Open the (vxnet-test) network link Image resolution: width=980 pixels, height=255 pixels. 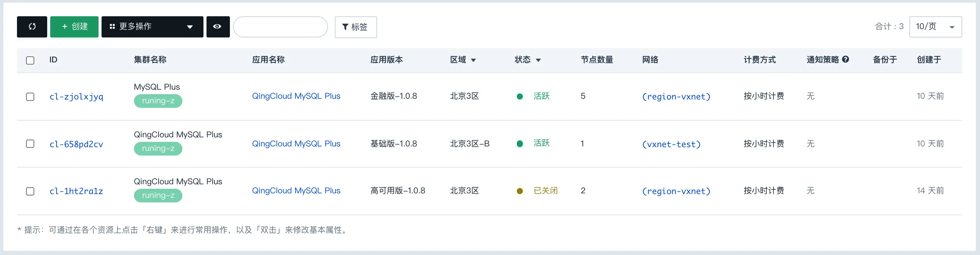point(671,144)
